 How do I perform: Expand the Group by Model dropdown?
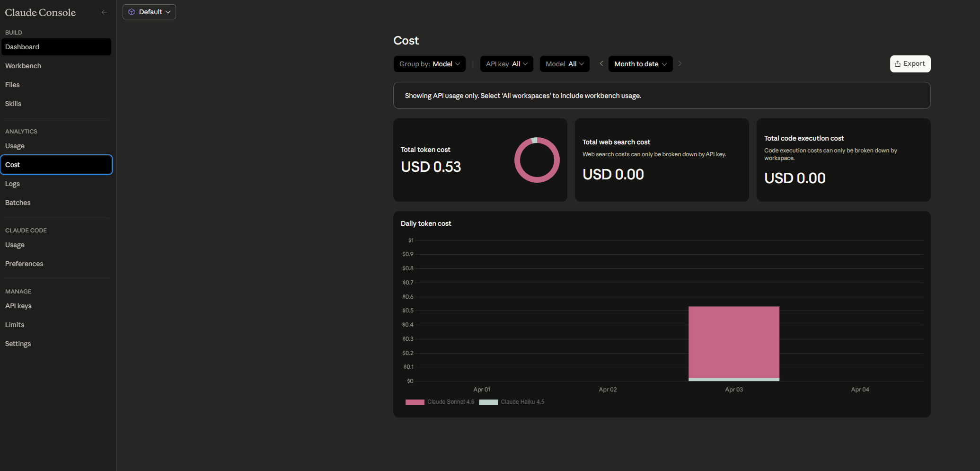pyautogui.click(x=429, y=64)
